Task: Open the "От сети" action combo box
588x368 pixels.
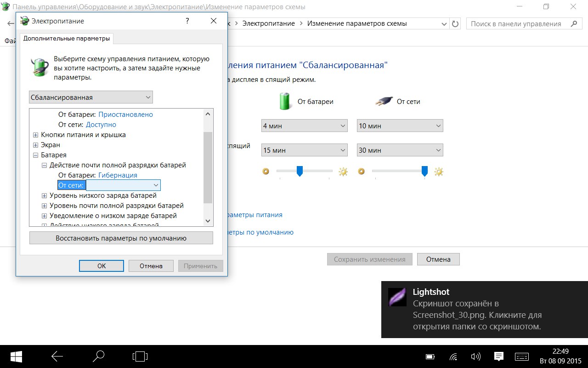Action: [123, 185]
